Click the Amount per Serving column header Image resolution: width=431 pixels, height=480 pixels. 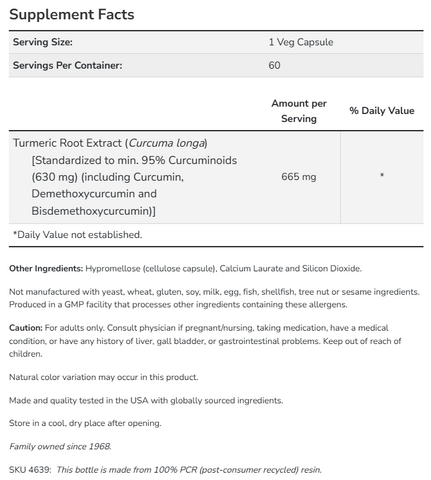pos(299,111)
